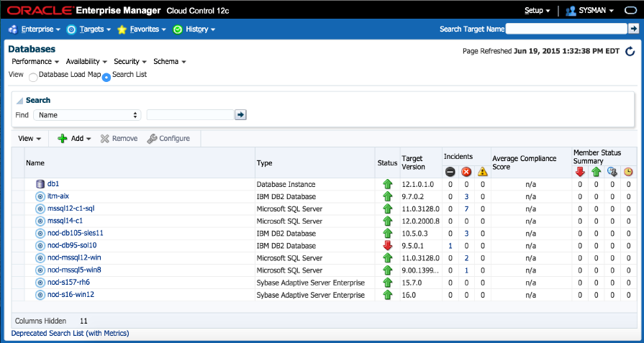Open the table View dropdown
644x343 pixels.
[30, 139]
